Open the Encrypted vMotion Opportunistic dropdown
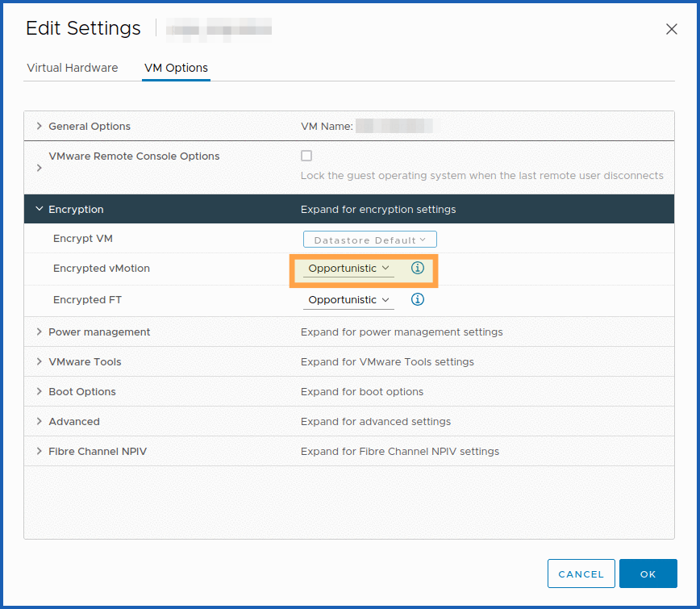This screenshot has height=609, width=700. point(348,268)
